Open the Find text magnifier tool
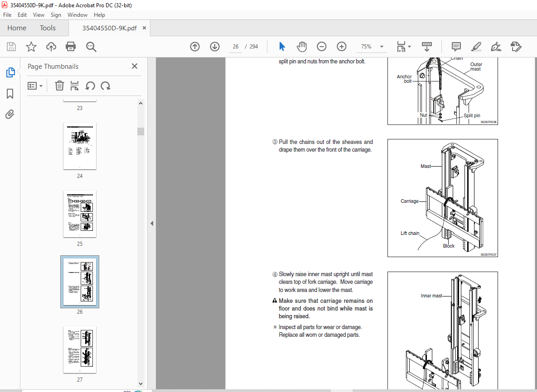The width and height of the screenshot is (537, 392). [91, 47]
